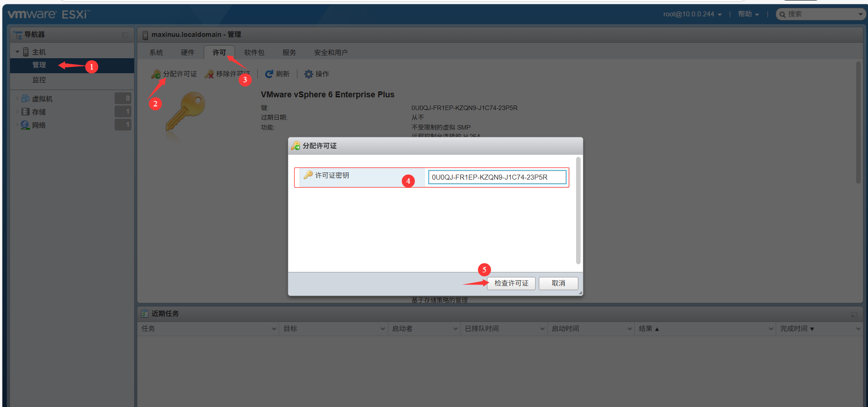
Task: Open the Target (目标) column dropdown
Action: pos(383,329)
